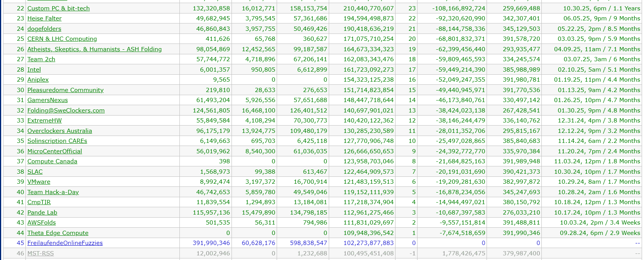This screenshot has width=644, height=260.
Task: Open the Aniplex team link
Action: click(38, 80)
